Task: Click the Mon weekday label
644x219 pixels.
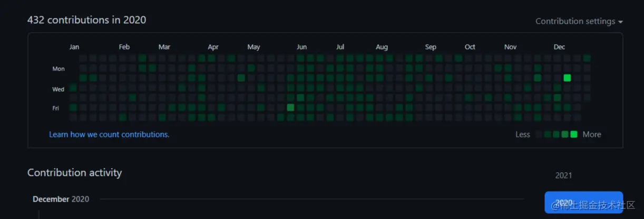Action: [x=58, y=68]
